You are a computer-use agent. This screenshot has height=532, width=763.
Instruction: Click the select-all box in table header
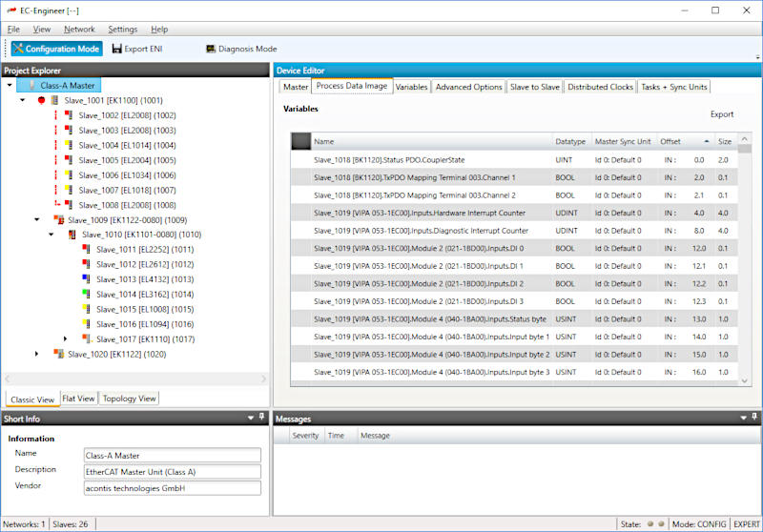pos(300,141)
